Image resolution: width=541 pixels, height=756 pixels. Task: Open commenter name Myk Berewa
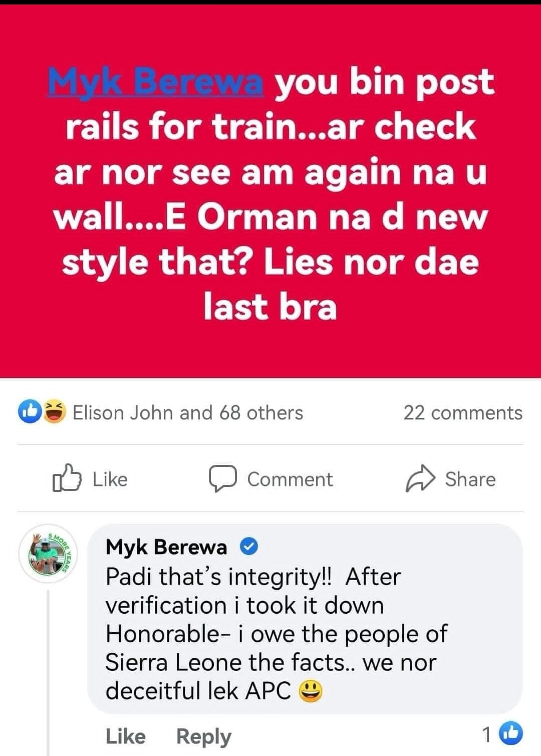click(166, 547)
